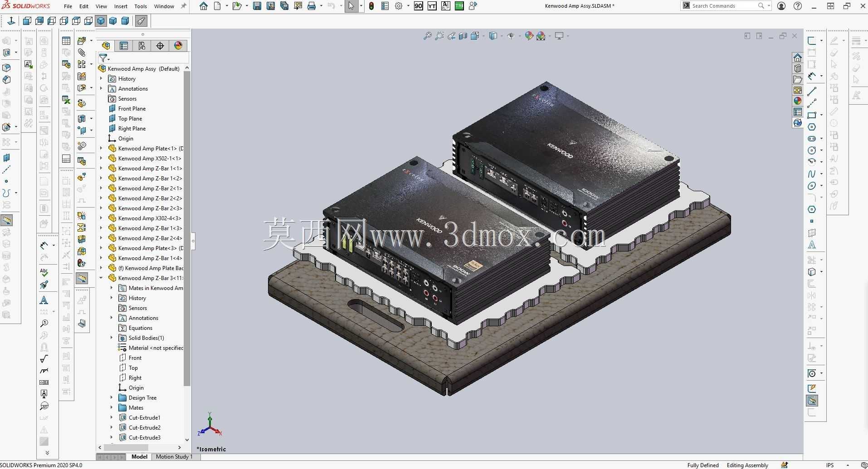Expand Solid Bodies(1) folder

click(x=112, y=338)
